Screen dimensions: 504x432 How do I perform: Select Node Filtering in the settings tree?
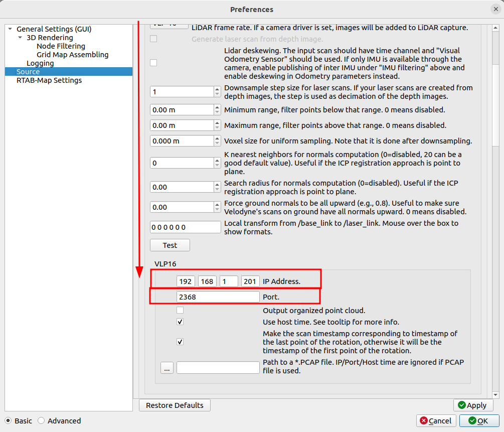click(x=61, y=46)
